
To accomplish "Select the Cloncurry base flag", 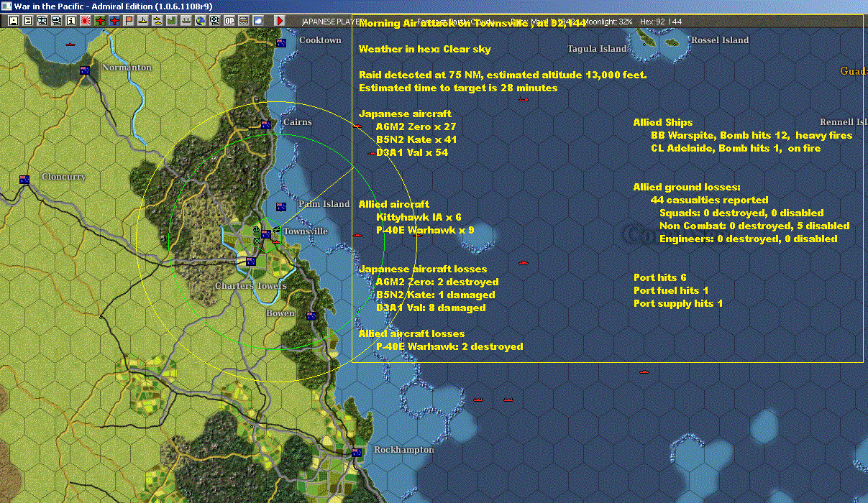I will click(x=24, y=180).
